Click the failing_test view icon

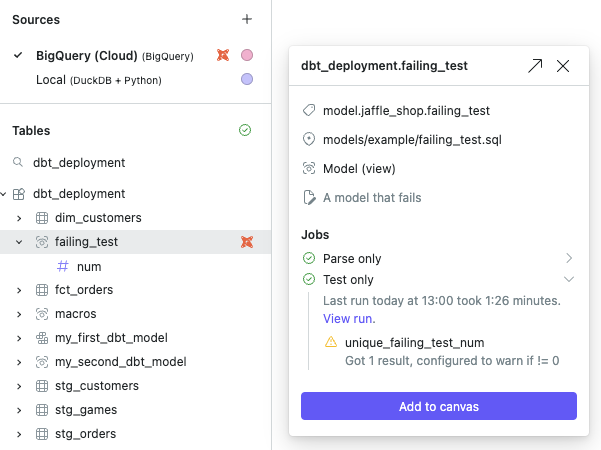click(42, 242)
